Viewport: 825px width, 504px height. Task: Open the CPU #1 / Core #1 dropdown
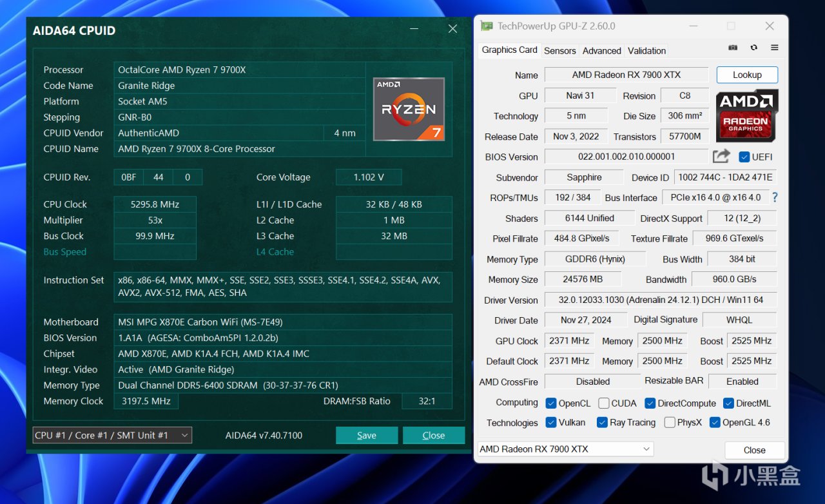tap(112, 435)
